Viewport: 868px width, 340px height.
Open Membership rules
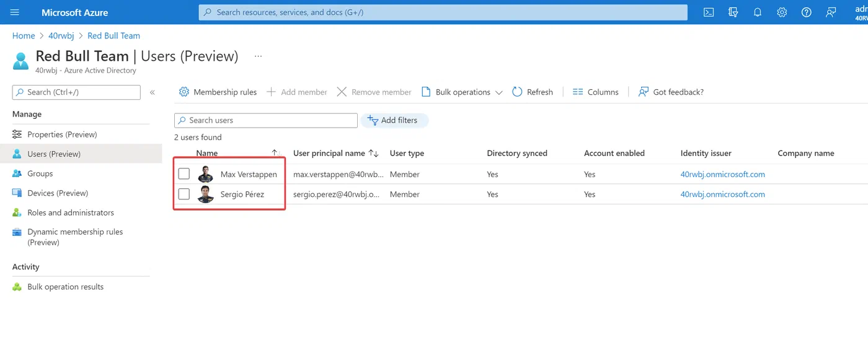point(218,92)
